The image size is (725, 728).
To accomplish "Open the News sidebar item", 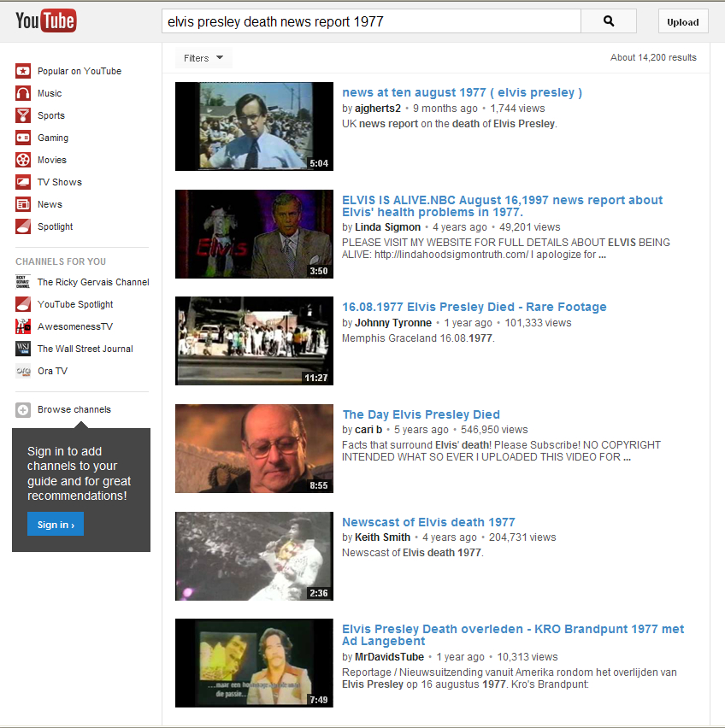I will (x=50, y=204).
